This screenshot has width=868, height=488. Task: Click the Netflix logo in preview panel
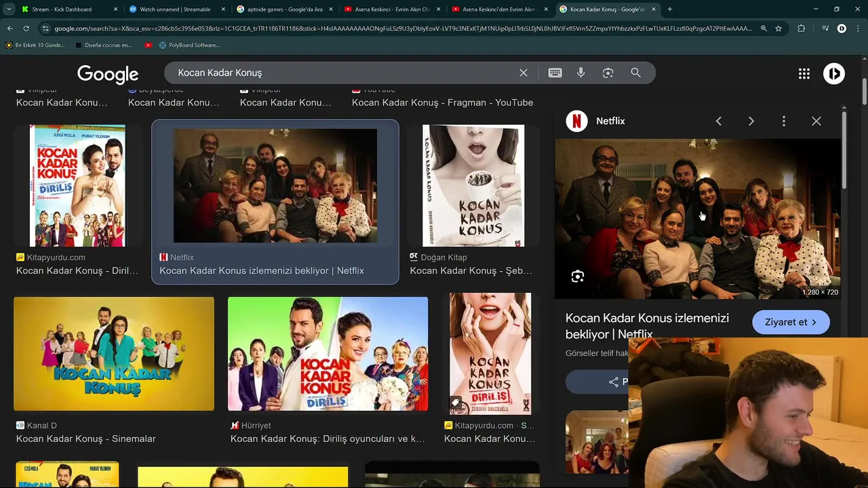(577, 121)
